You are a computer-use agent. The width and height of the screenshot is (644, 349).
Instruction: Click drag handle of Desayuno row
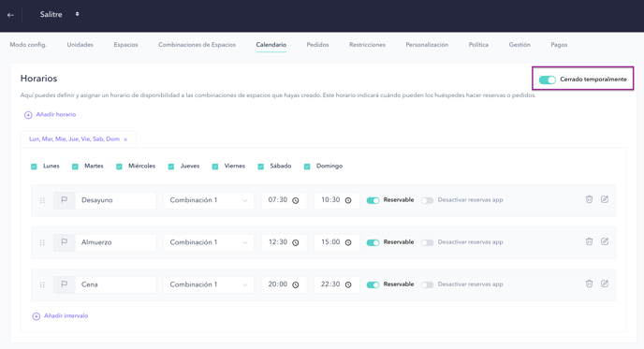pos(42,200)
